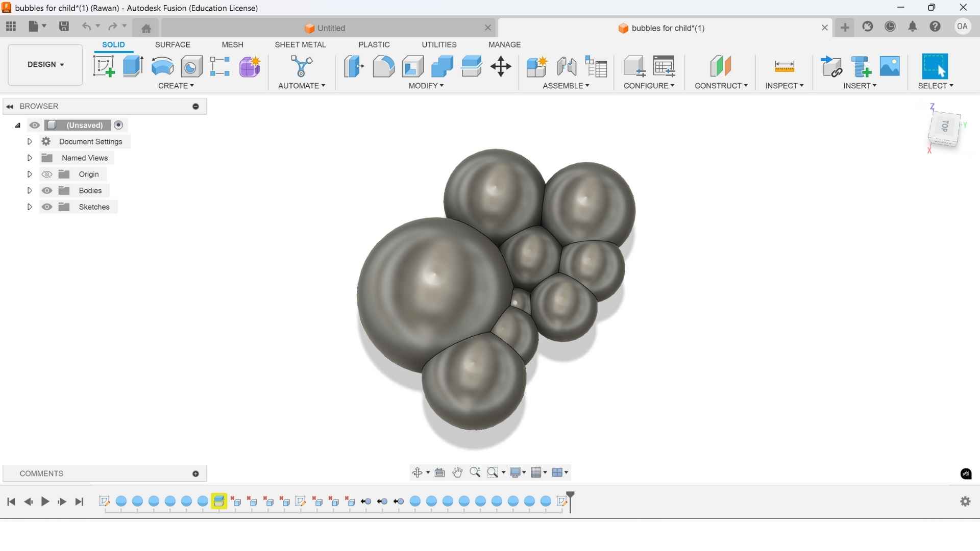The image size is (980, 551).
Task: Toggle visibility of the Sketches folder
Action: tap(47, 207)
